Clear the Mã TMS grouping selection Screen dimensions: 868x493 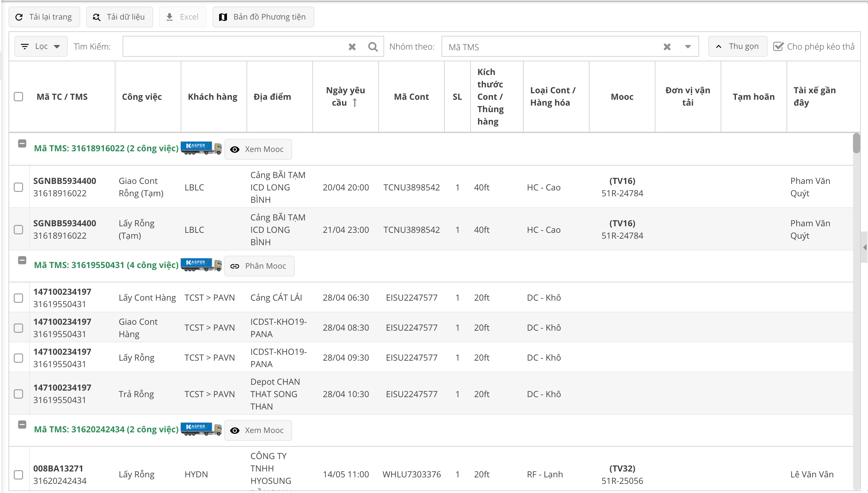667,47
